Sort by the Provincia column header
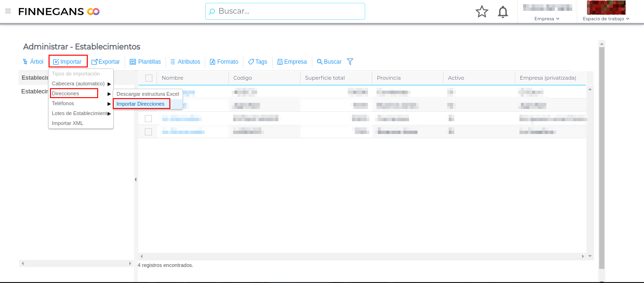Screen dimensions: 644x283 pos(408,78)
